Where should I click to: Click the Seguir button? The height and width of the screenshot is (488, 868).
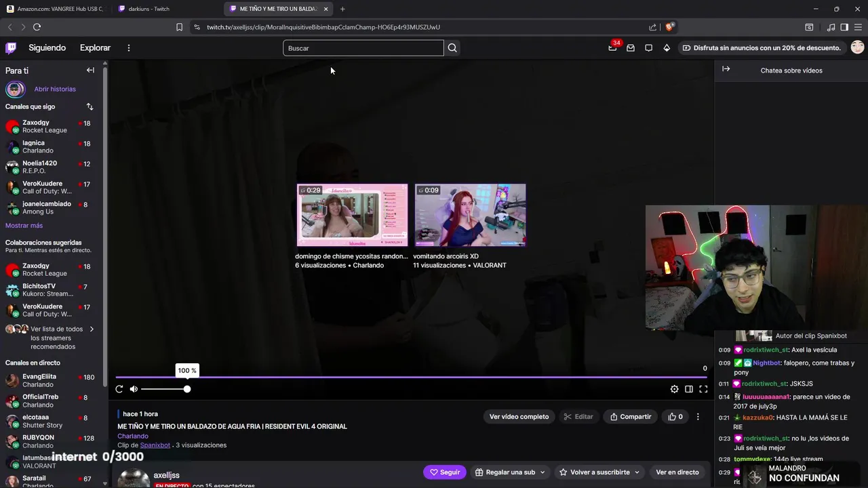(x=445, y=472)
